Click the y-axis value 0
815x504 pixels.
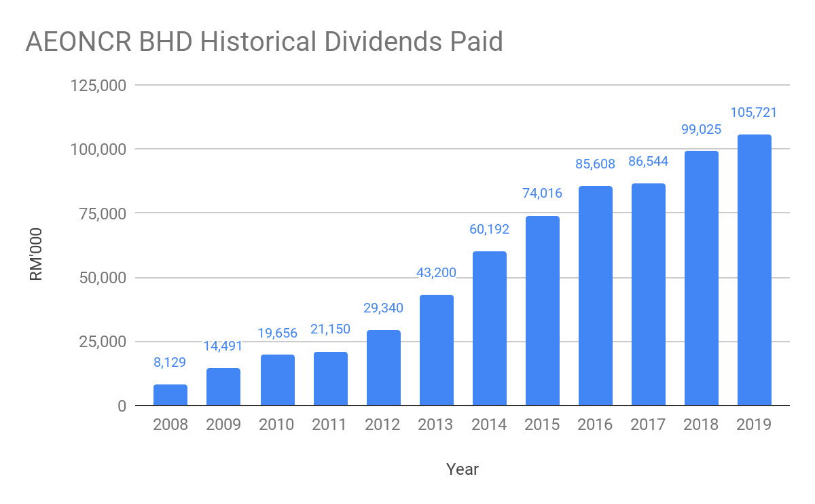(x=122, y=406)
